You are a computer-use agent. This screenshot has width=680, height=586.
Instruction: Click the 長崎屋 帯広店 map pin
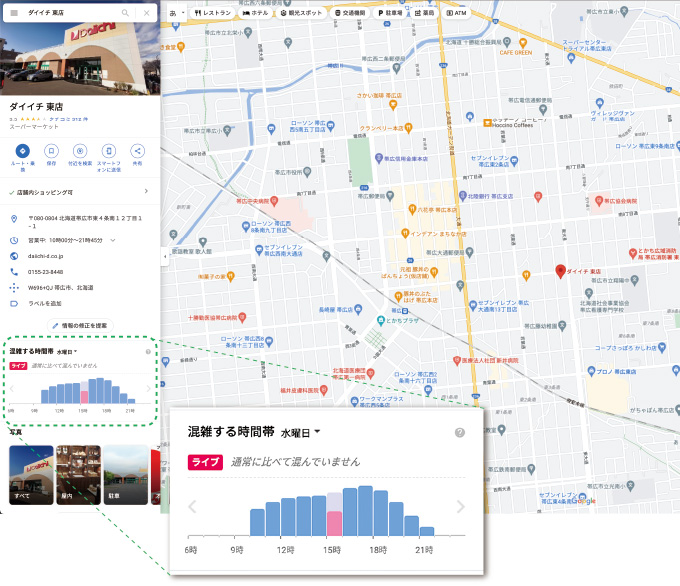[x=358, y=309]
